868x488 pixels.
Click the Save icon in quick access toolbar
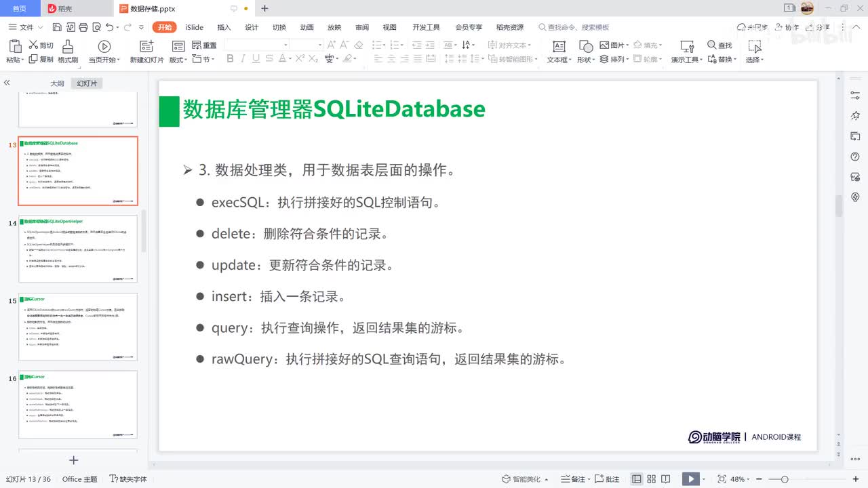pyautogui.click(x=57, y=27)
